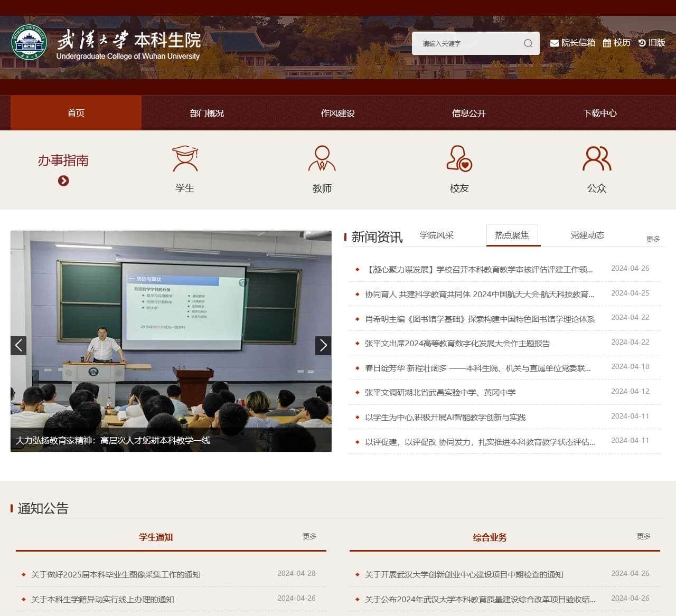Click the Wuhan University round logo emblem
The width and height of the screenshot is (676, 616).
[29, 43]
